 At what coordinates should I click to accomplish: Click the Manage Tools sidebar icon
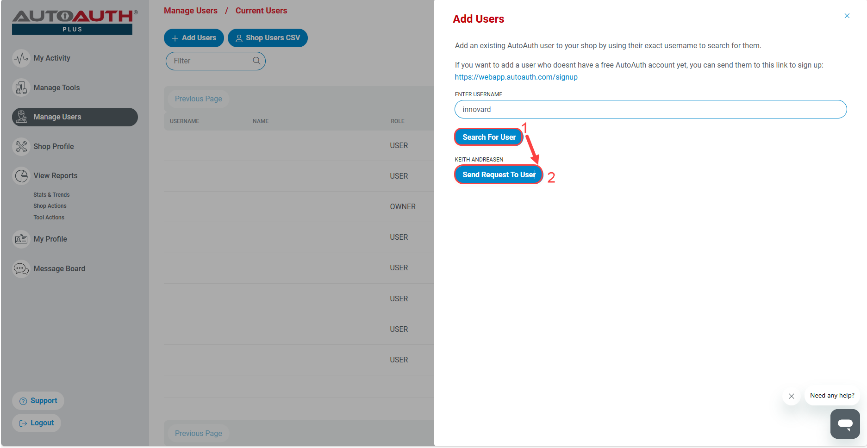click(x=22, y=88)
